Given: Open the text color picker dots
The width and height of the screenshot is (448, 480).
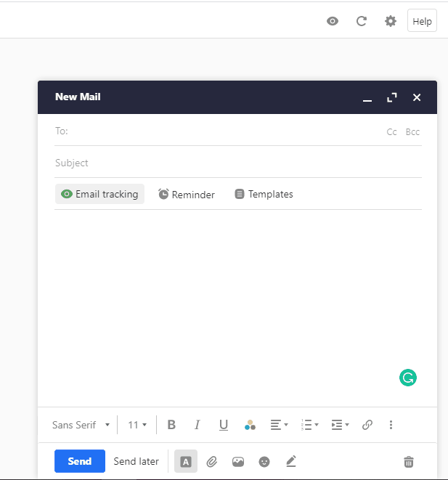Looking at the screenshot, I should point(250,425).
